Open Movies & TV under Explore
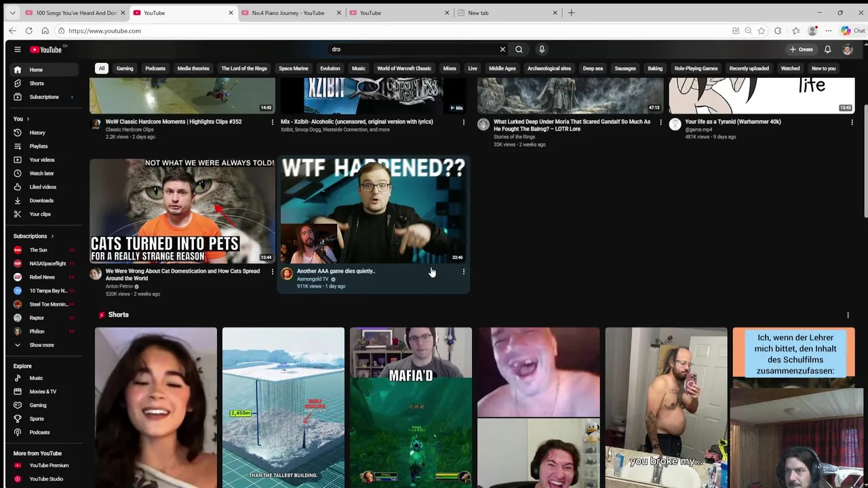This screenshot has height=488, width=868. click(x=43, y=392)
